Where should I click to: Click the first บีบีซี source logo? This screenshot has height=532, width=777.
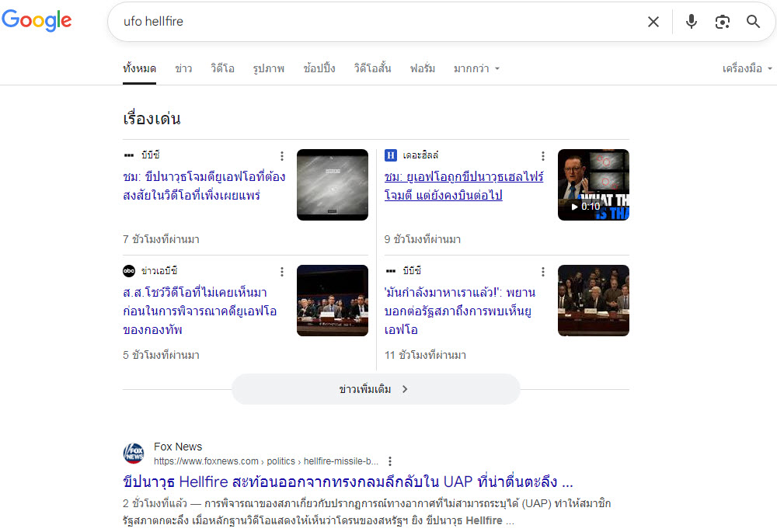pos(129,155)
